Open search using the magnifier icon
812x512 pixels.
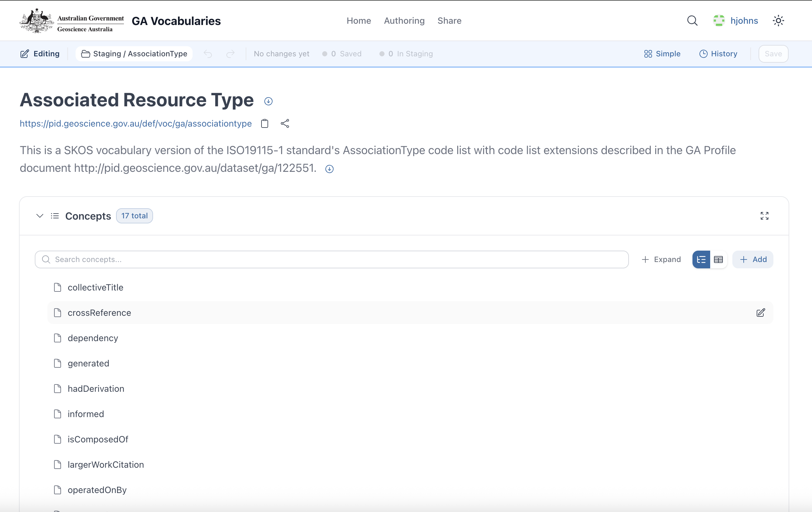692,21
